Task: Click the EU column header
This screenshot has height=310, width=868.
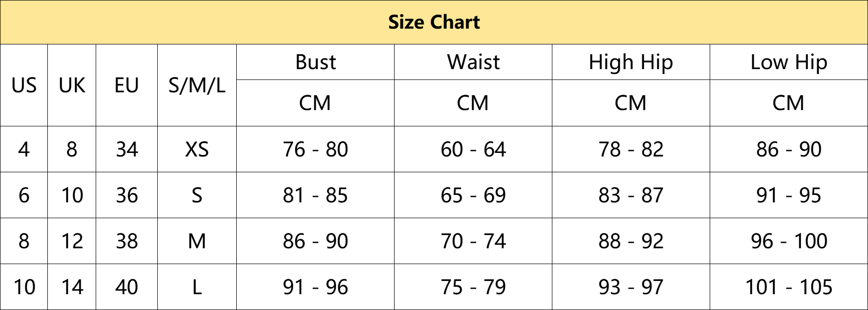Action: coord(127,85)
